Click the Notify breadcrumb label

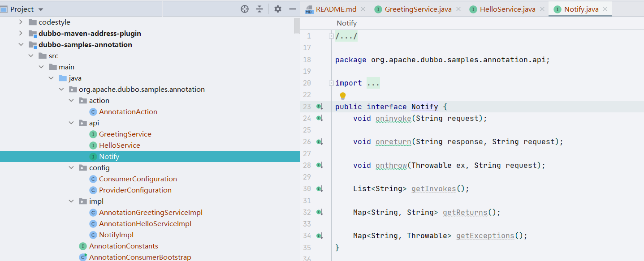coord(346,23)
